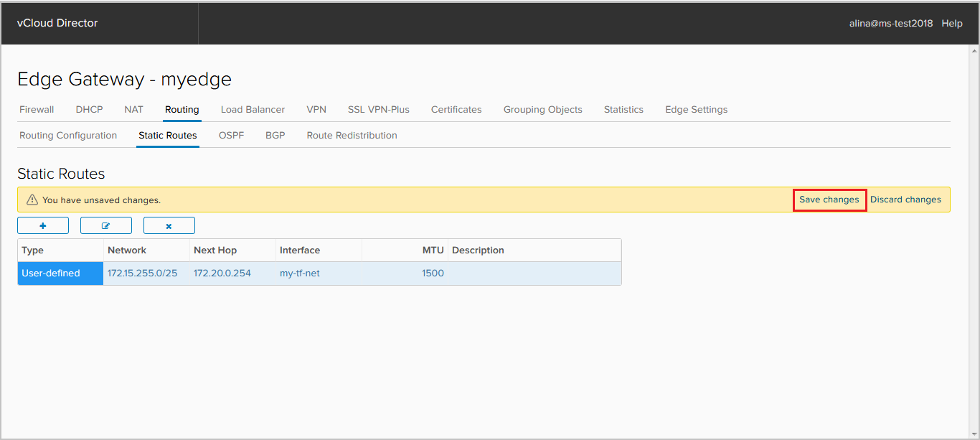The image size is (980, 440).
Task: Switch to the DHCP tab
Action: [x=90, y=110]
